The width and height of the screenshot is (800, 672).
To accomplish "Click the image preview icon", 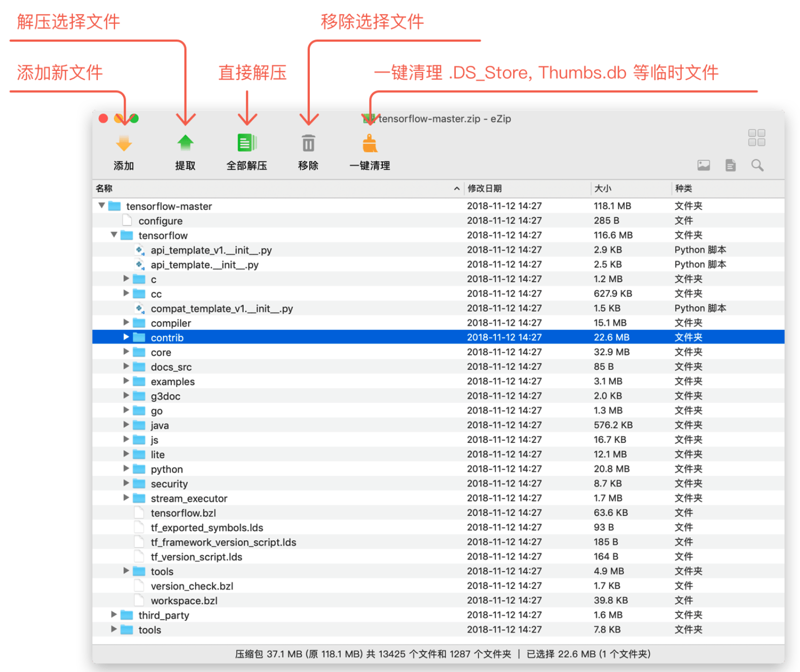I will (704, 165).
